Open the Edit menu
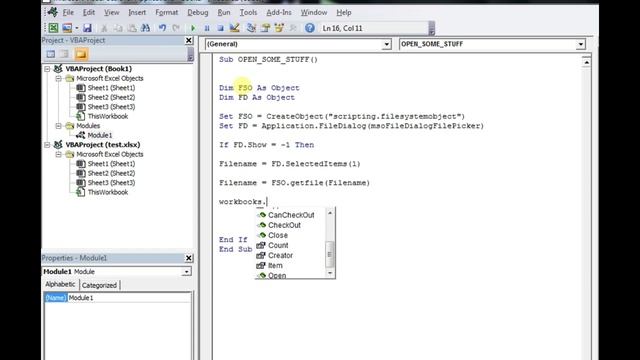This screenshot has width=640, height=360. coord(89,13)
